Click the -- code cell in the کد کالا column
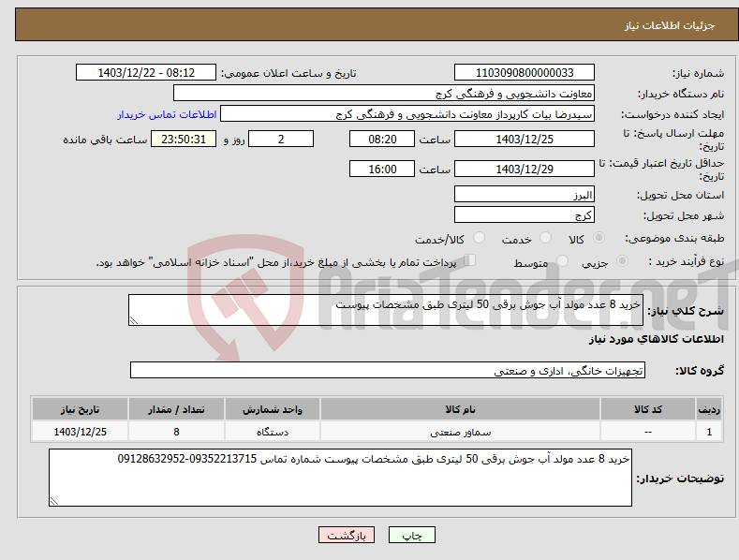This screenshot has width=739, height=560. pyautogui.click(x=648, y=432)
